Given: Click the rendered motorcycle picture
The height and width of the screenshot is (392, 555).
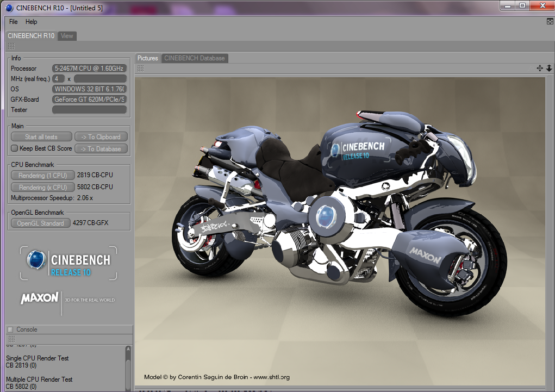Looking at the screenshot, I should 340,231.
